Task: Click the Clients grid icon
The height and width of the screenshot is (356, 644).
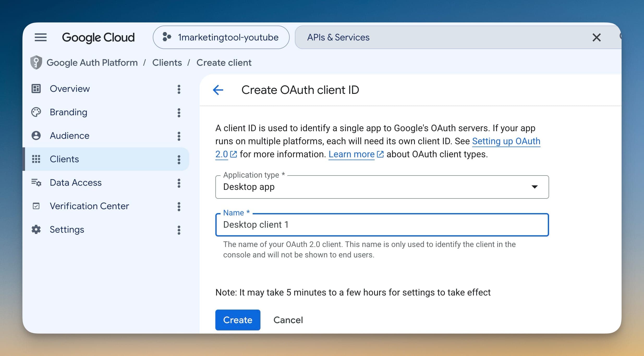Action: pyautogui.click(x=36, y=159)
